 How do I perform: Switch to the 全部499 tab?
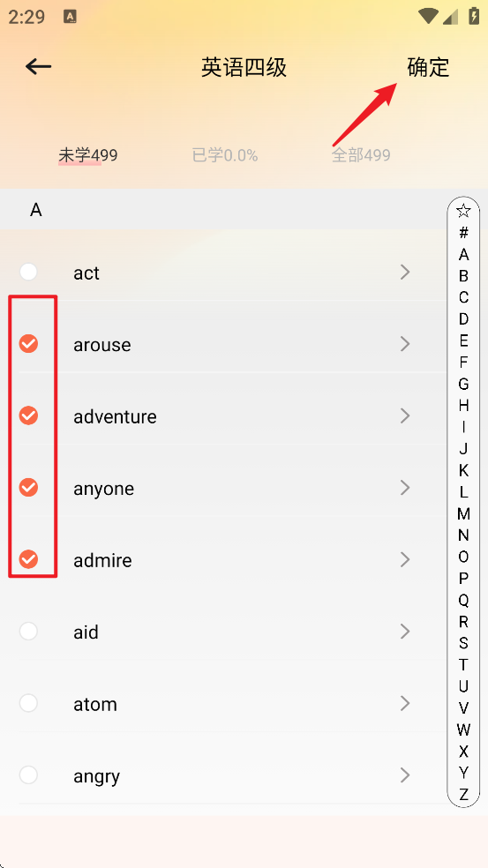[361, 155]
